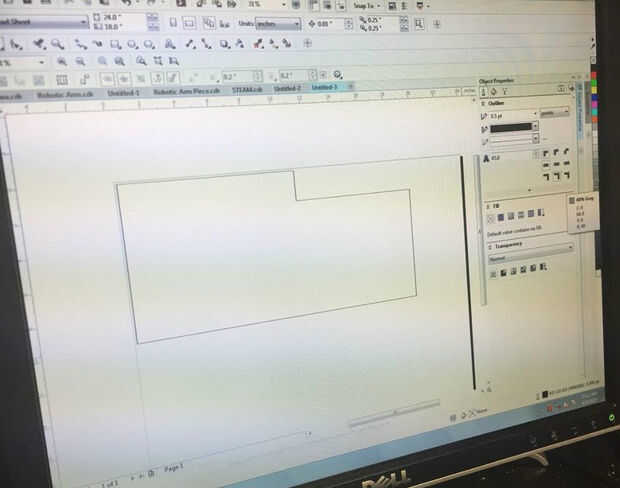Open the outline color dropdown arrow
The width and height of the screenshot is (620, 488).
coord(535,127)
